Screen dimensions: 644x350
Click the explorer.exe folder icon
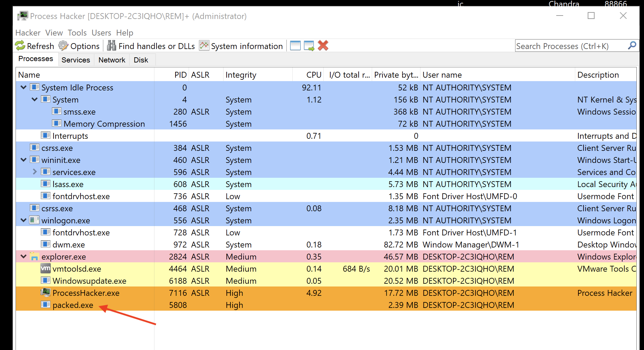[x=34, y=256]
